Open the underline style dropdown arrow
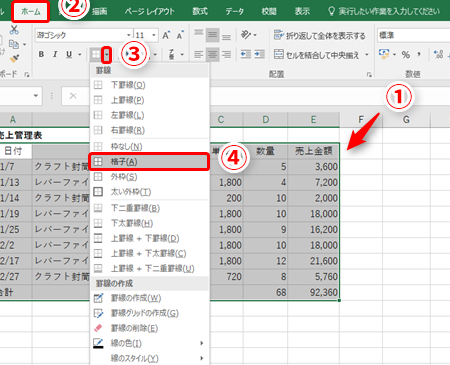 (80, 54)
